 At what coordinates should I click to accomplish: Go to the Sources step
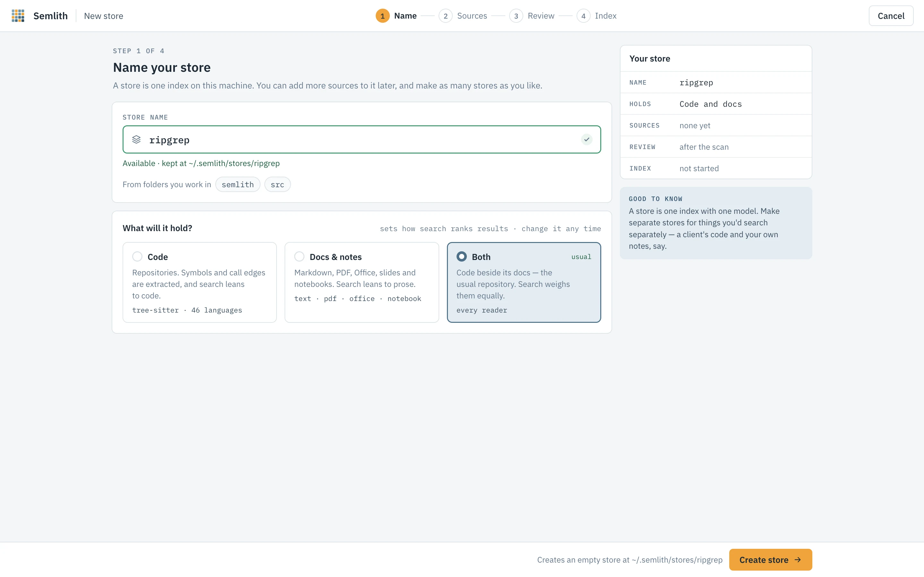click(472, 16)
